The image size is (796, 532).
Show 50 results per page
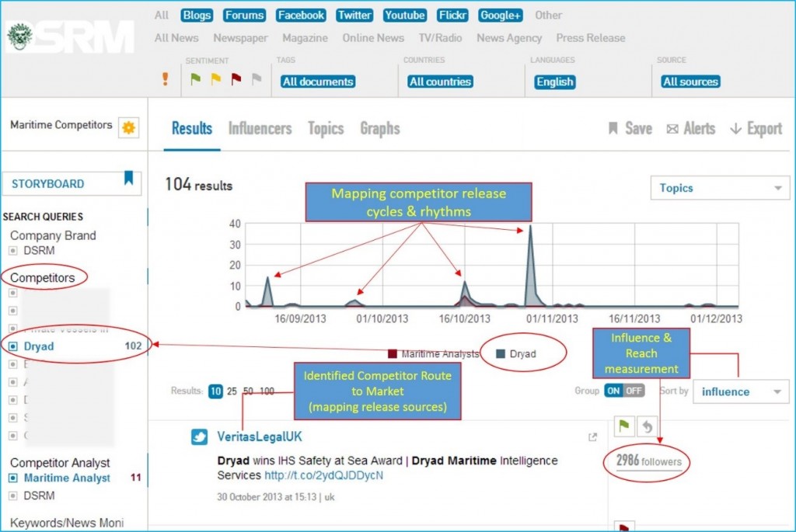(x=248, y=391)
